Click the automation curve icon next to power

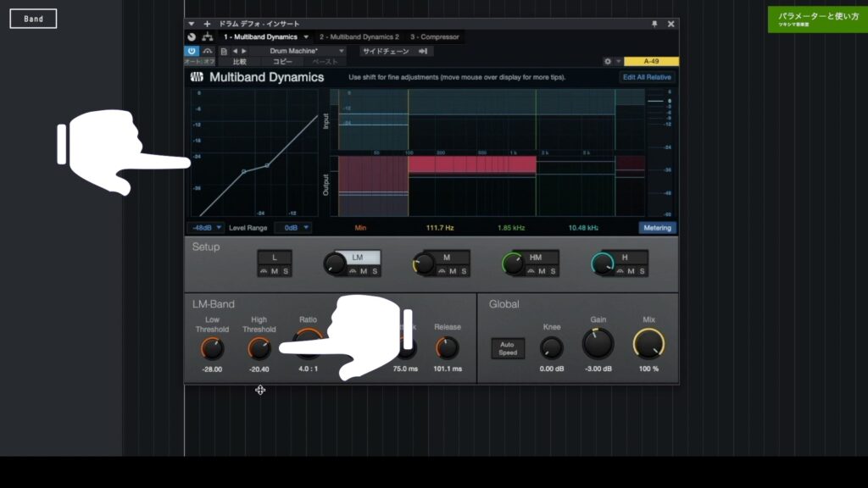(x=208, y=51)
